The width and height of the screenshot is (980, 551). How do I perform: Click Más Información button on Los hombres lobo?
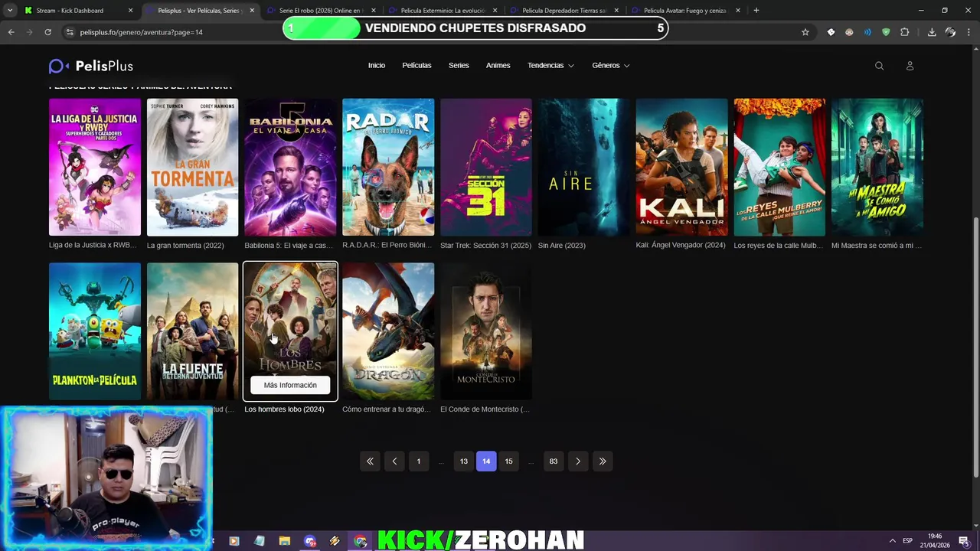click(290, 385)
